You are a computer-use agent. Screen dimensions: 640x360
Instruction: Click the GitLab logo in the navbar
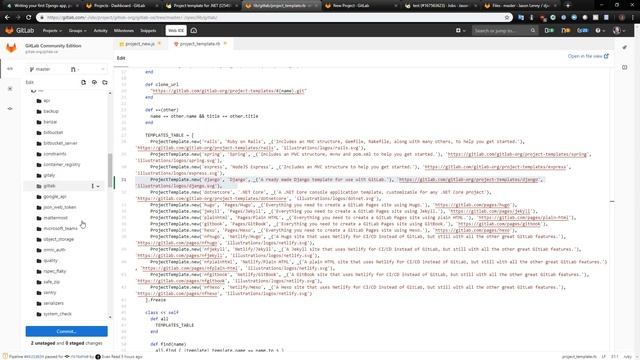point(19,31)
